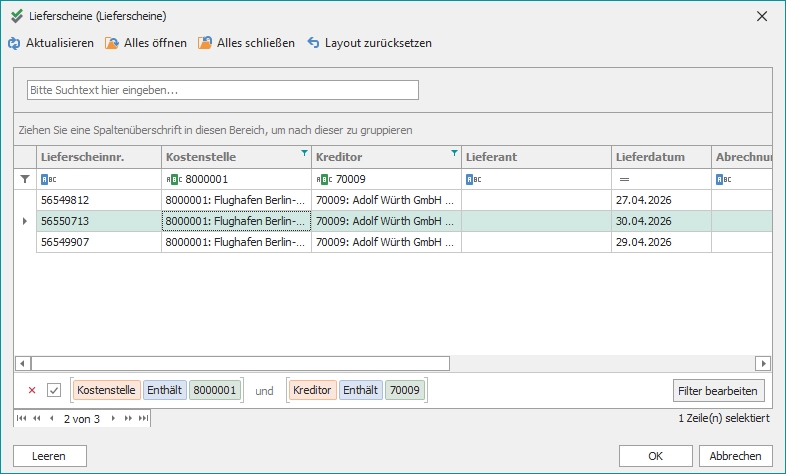Reset layout via Layout zurücksetzen
The image size is (786, 474).
point(369,43)
